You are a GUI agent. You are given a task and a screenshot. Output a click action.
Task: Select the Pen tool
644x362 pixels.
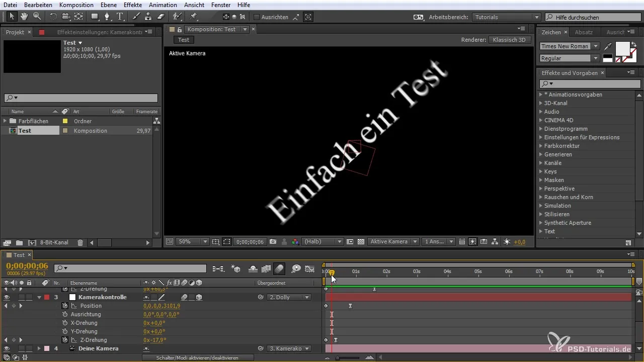[107, 17]
